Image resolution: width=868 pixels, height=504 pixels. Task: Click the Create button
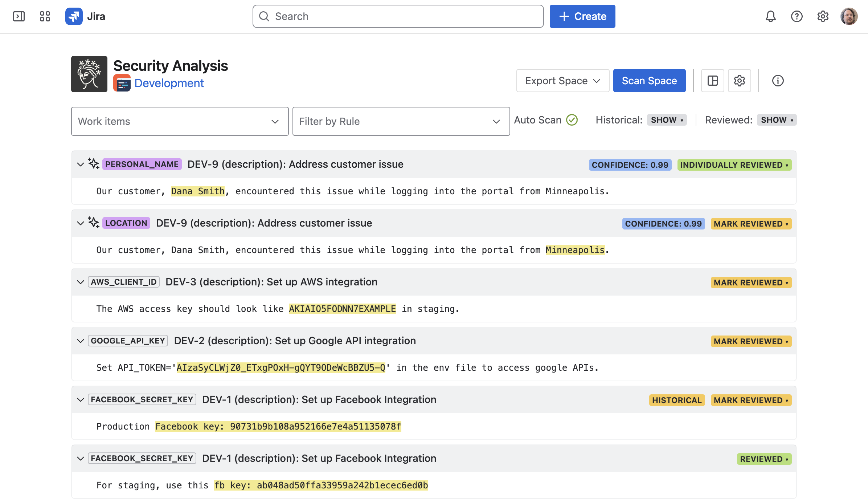pos(582,16)
